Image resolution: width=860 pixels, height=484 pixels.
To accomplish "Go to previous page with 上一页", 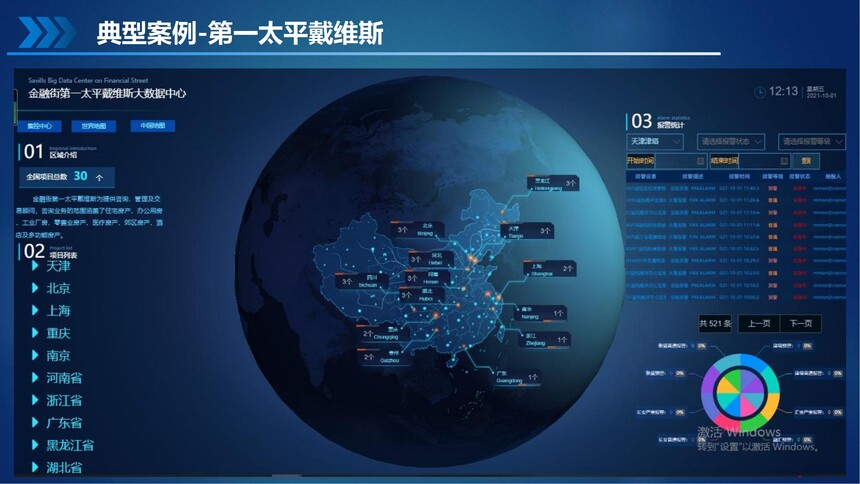I will 759,324.
